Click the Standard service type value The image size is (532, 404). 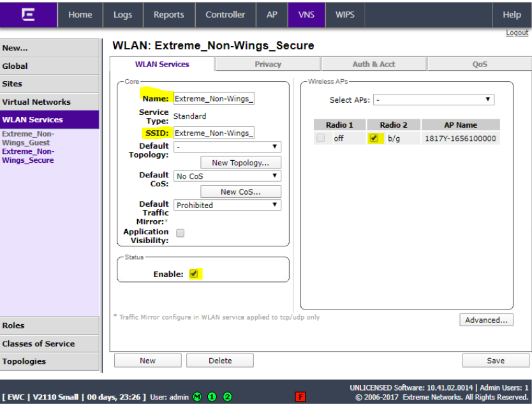(189, 116)
